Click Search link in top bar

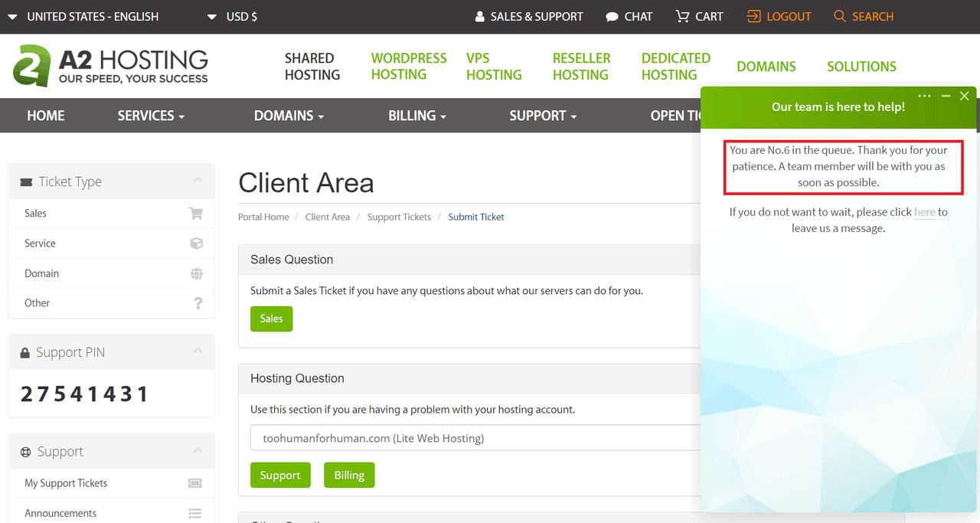point(873,16)
